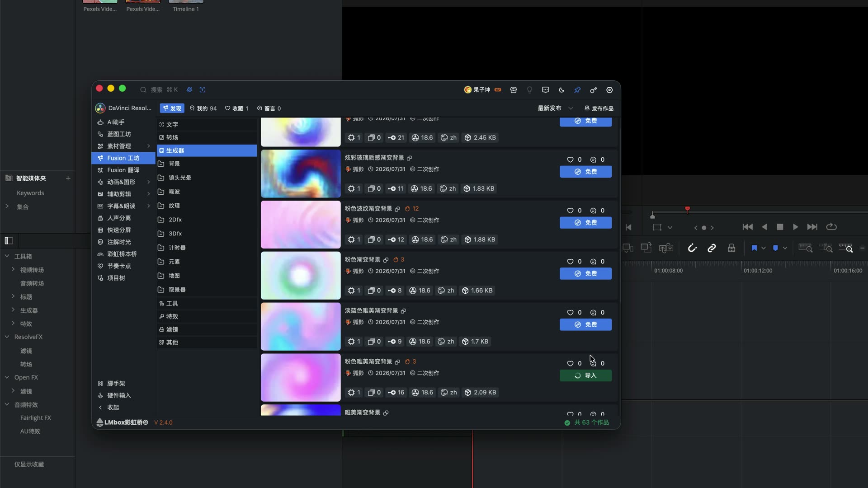Screen dimensions: 868x488
Task: Click the pin window icon in LMbox toolbar
Action: click(577, 90)
